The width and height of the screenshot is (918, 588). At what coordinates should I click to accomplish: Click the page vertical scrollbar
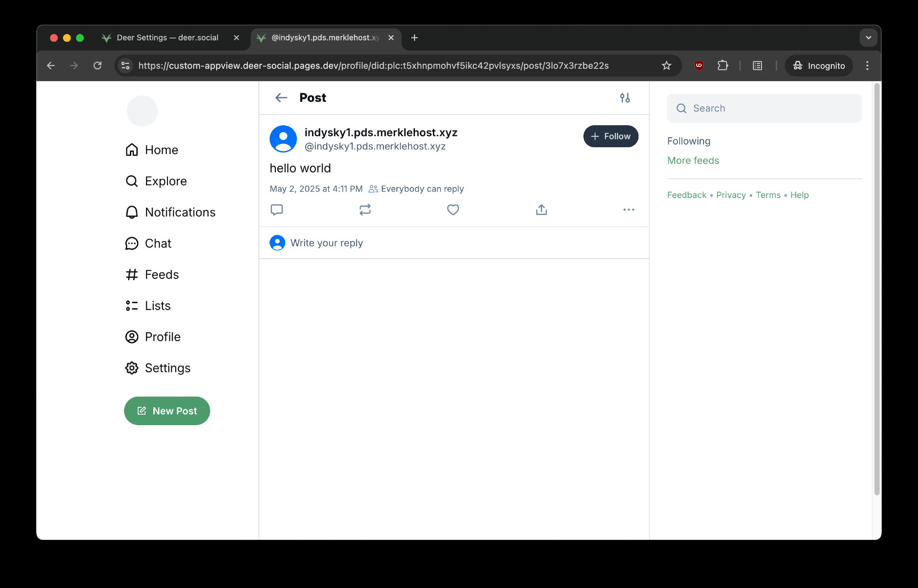point(877,289)
